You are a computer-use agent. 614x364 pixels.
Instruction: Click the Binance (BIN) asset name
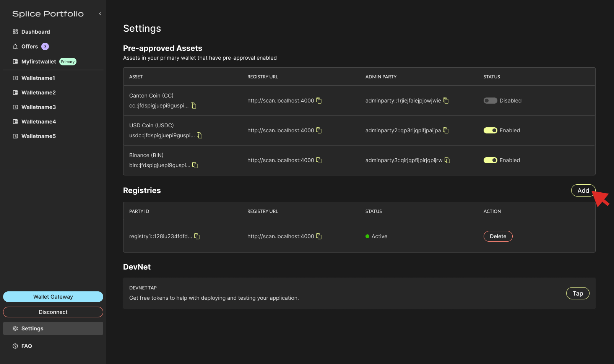point(146,155)
